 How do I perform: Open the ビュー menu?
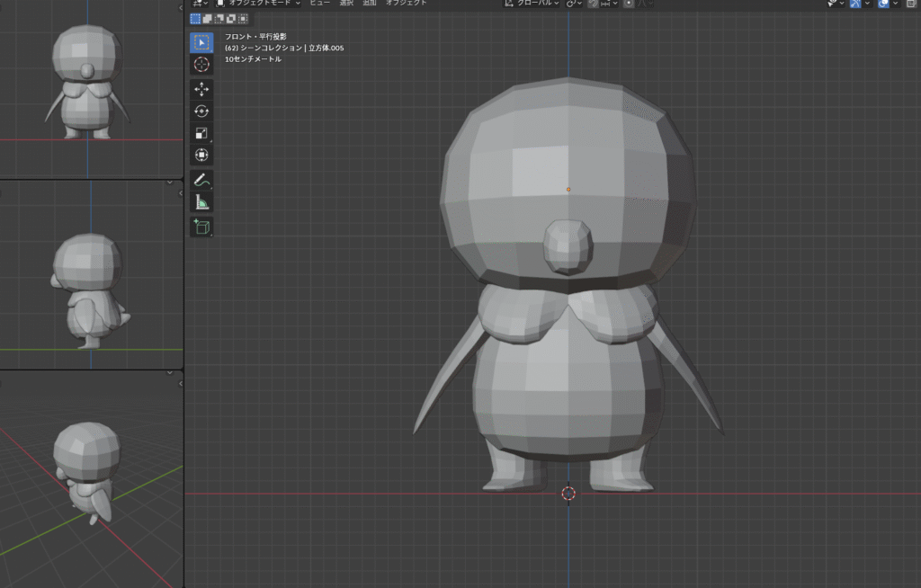319,4
